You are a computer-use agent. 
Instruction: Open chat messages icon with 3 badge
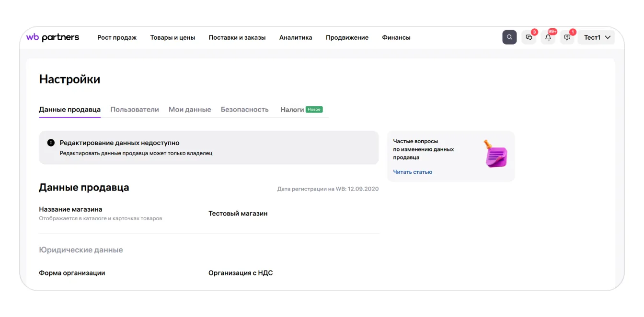click(529, 37)
